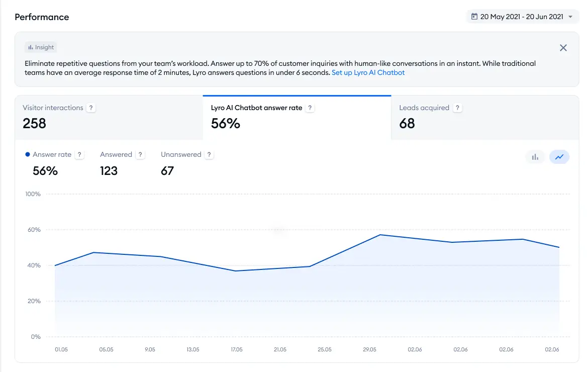This screenshot has width=588, height=372.
Task: Show help for Visitor interactions
Action: (91, 108)
